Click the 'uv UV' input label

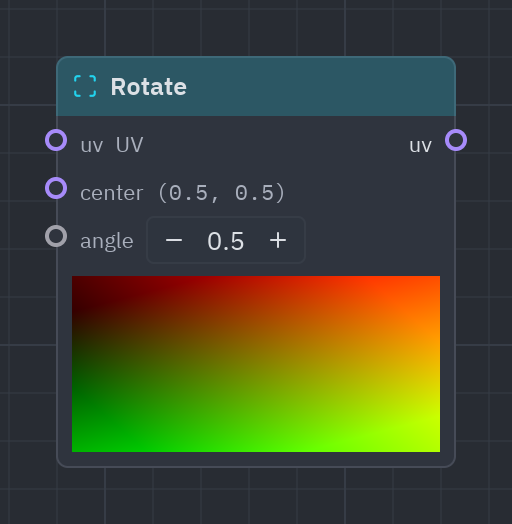pos(112,145)
